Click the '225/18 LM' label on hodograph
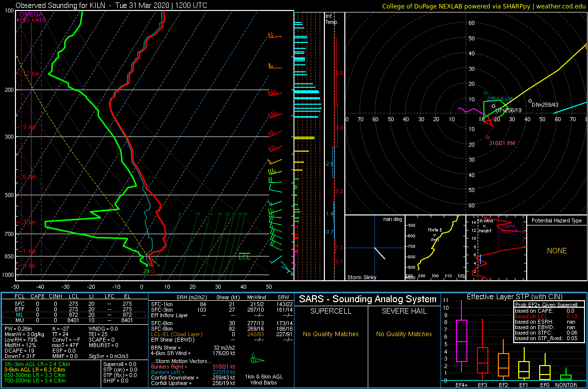Viewport: 588px width, 389px height. point(499,99)
